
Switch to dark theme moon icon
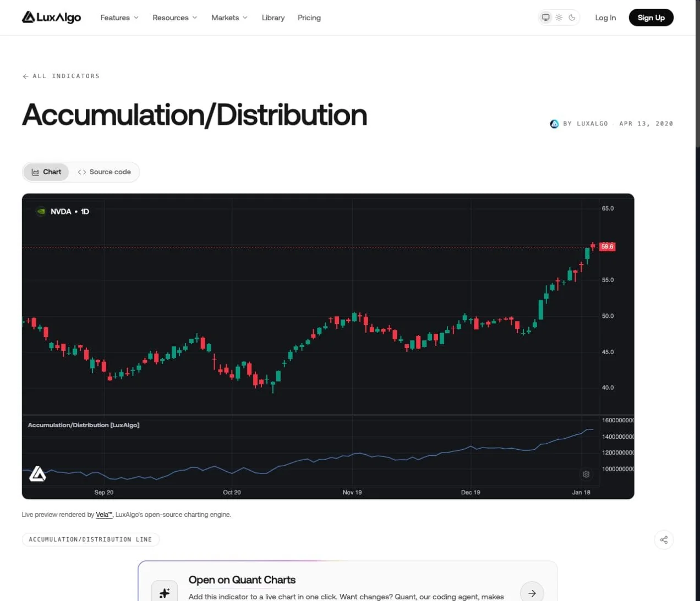tap(572, 18)
